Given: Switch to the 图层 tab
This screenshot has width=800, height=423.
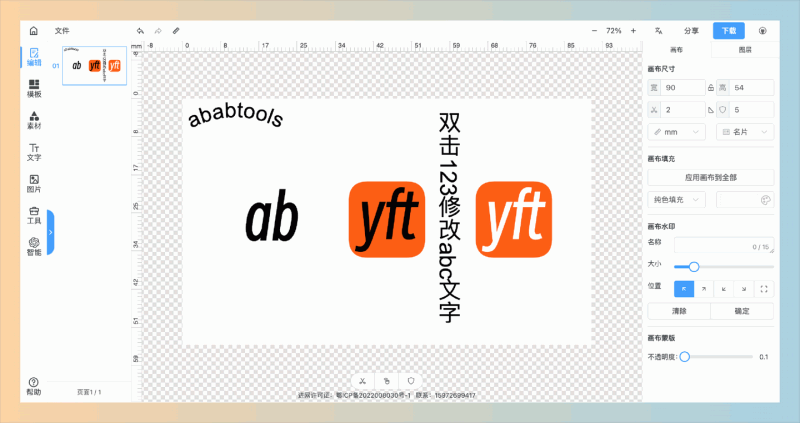Looking at the screenshot, I should pos(745,50).
